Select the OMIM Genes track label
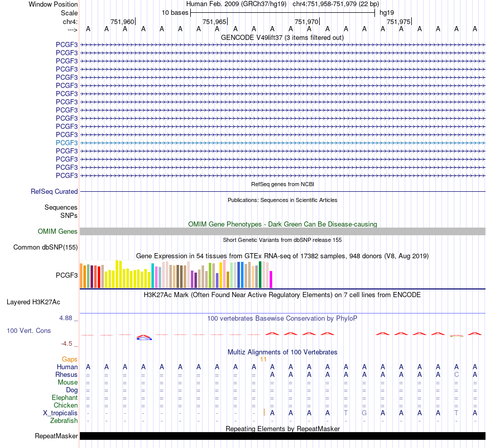This screenshot has width=486, height=448. pyautogui.click(x=58, y=232)
